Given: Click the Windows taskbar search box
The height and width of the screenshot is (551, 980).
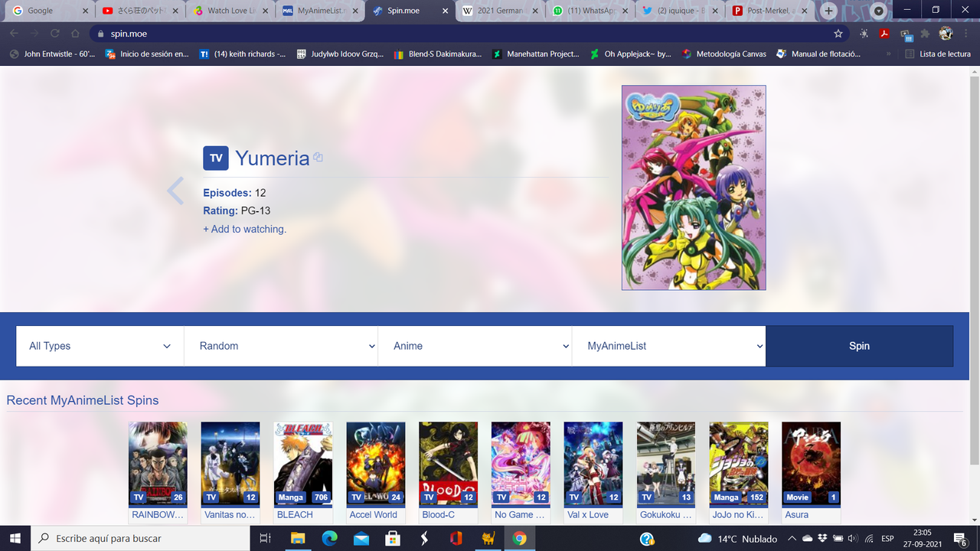Looking at the screenshot, I should (x=141, y=538).
